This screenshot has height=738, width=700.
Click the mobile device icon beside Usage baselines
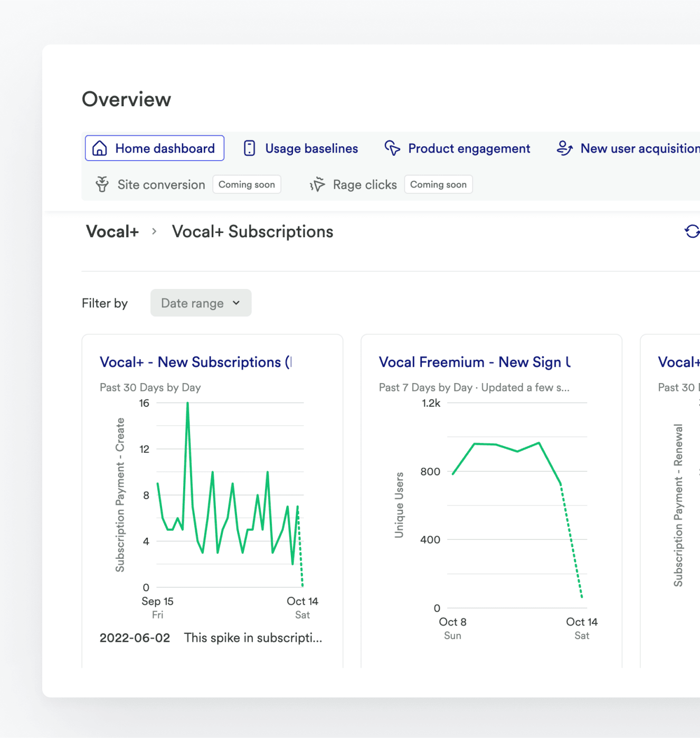[x=249, y=148]
